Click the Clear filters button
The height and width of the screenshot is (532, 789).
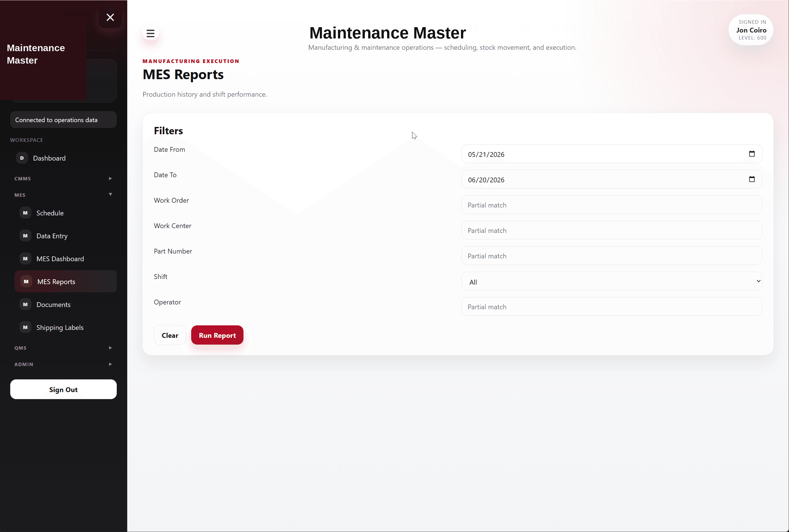(x=170, y=335)
